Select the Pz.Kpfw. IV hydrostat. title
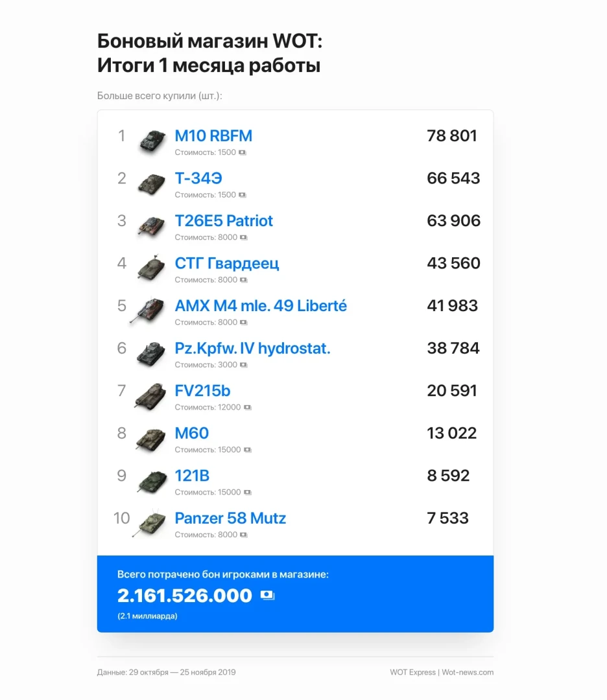 (x=252, y=348)
